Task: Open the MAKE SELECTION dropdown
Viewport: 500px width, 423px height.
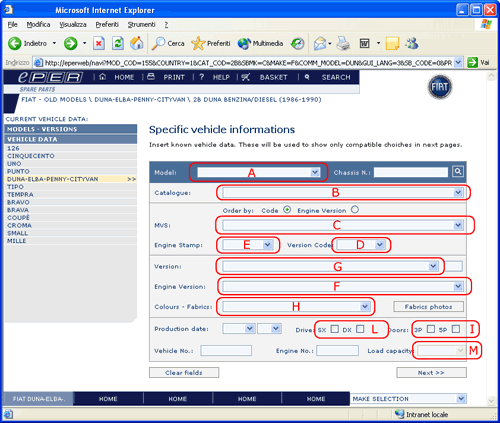Action: 408,399
